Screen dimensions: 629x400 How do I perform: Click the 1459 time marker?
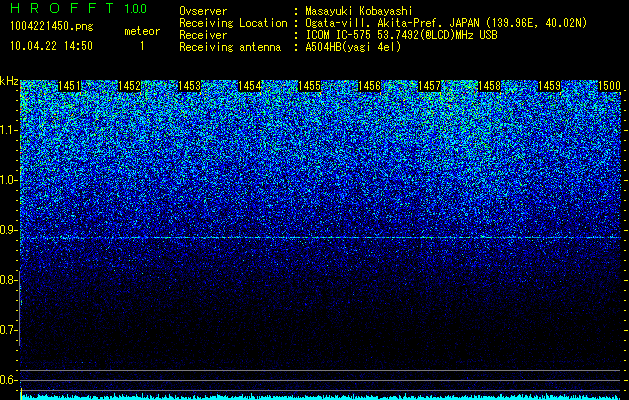(x=550, y=86)
